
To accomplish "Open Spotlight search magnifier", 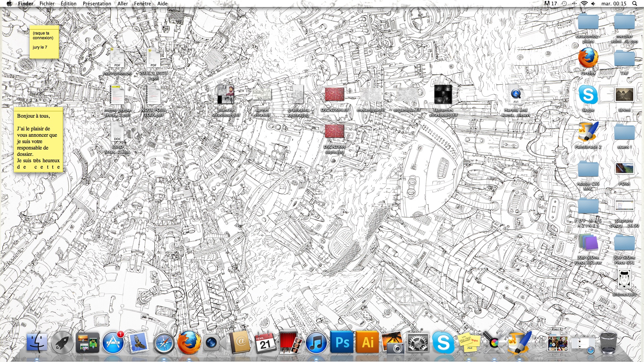I will [x=635, y=3].
